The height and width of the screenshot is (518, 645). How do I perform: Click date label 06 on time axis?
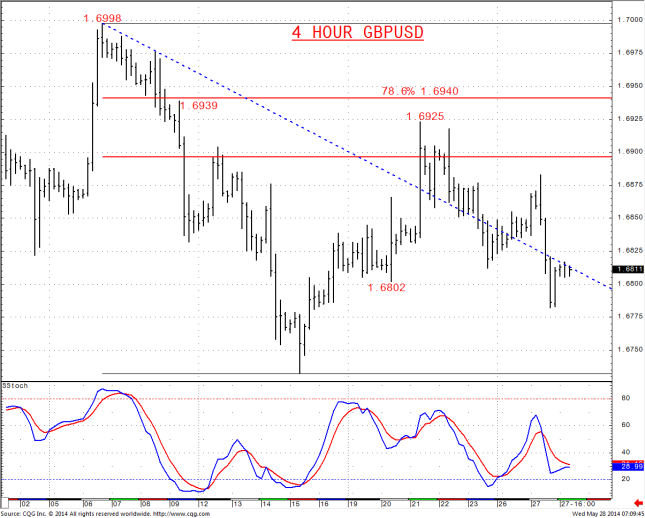88,504
